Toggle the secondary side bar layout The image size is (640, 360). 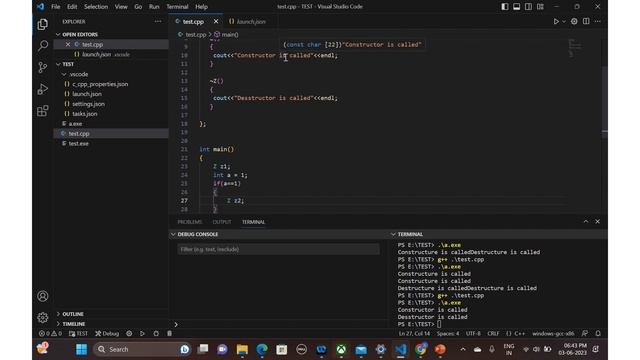point(529,7)
